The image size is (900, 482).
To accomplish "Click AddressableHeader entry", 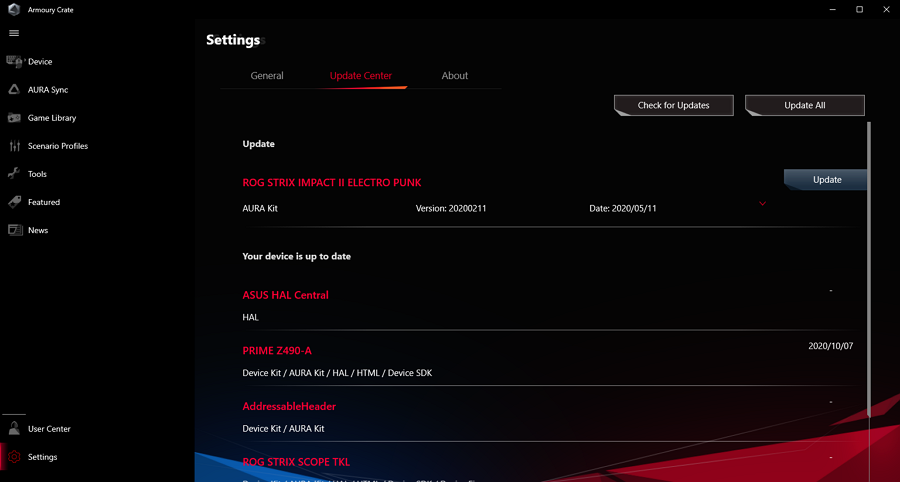I will (x=289, y=406).
